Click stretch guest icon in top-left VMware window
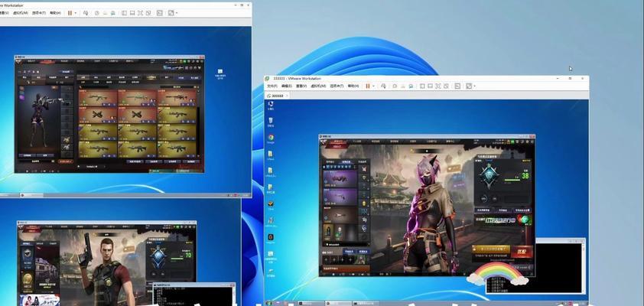 pos(171,13)
